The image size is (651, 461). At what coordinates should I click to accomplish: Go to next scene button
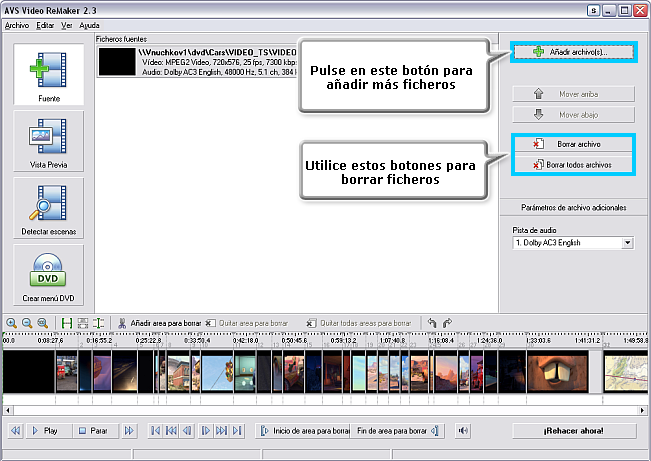point(221,431)
